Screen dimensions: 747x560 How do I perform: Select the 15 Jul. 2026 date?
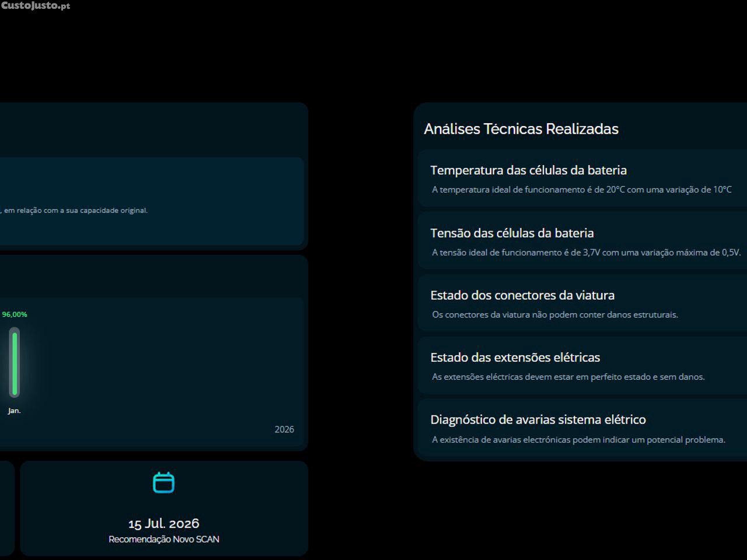[x=163, y=523]
